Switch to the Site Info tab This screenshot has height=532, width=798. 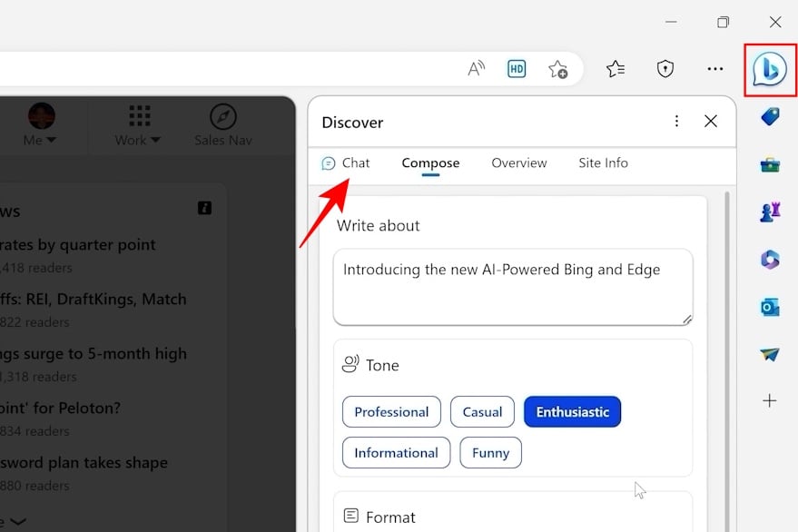pyautogui.click(x=603, y=163)
